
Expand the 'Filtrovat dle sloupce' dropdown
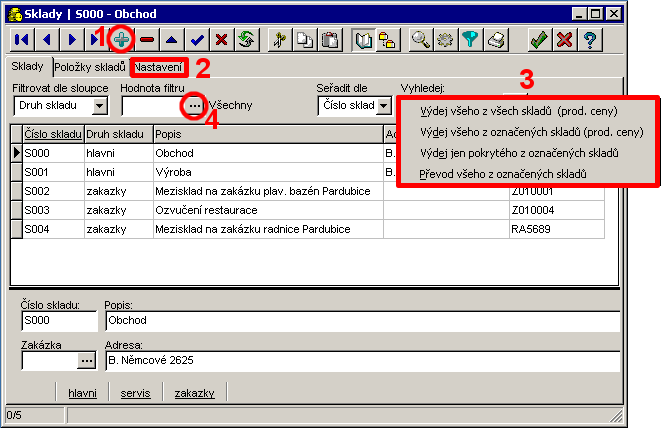coord(100,105)
